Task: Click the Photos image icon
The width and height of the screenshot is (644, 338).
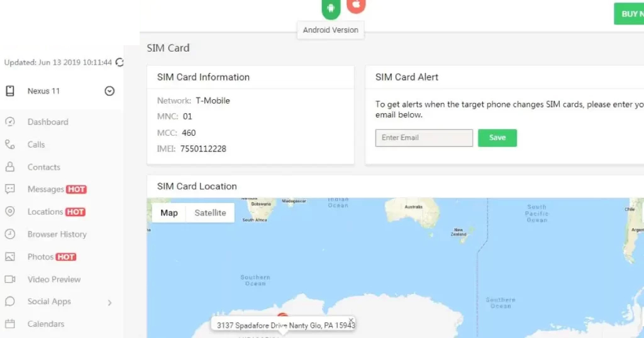Action: click(10, 257)
